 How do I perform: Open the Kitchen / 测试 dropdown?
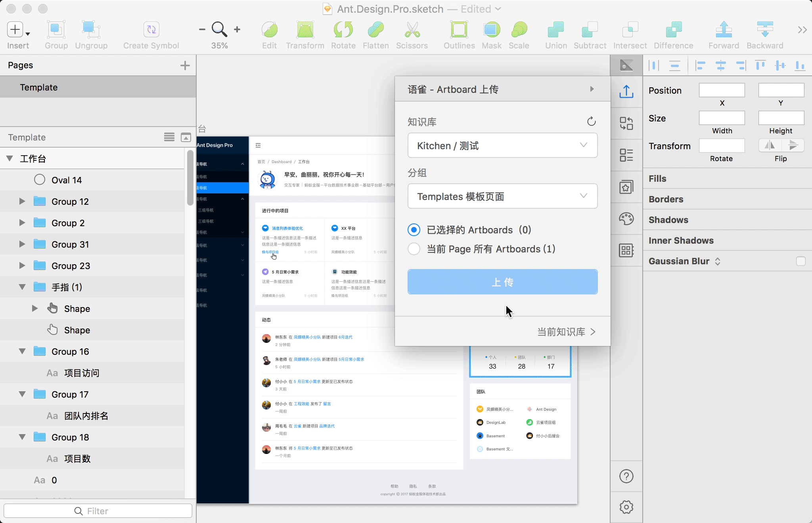(502, 146)
